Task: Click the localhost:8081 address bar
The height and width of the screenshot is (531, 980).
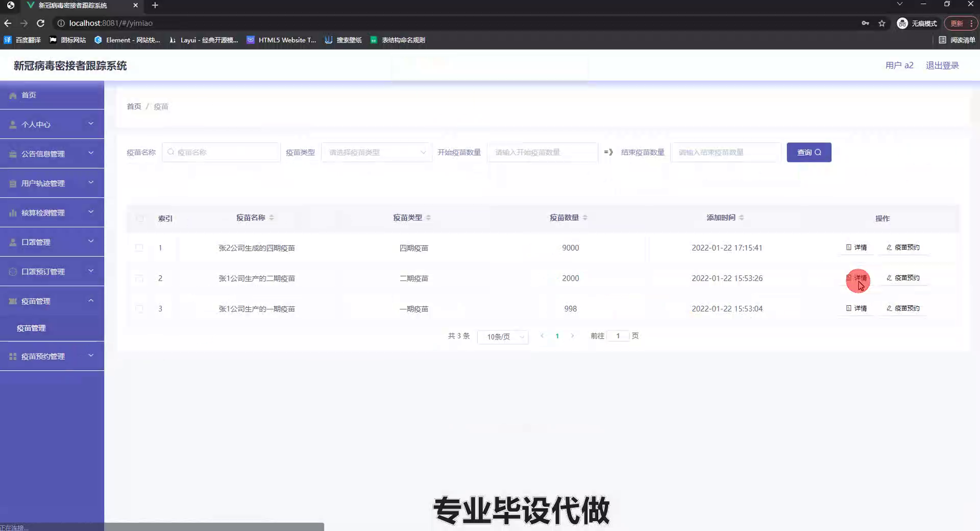Action: pos(111,23)
